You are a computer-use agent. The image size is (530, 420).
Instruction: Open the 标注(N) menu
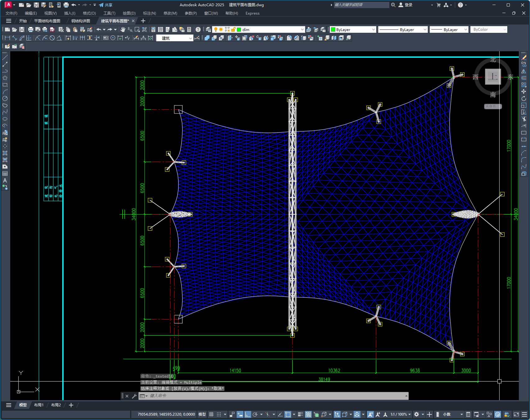(x=149, y=13)
